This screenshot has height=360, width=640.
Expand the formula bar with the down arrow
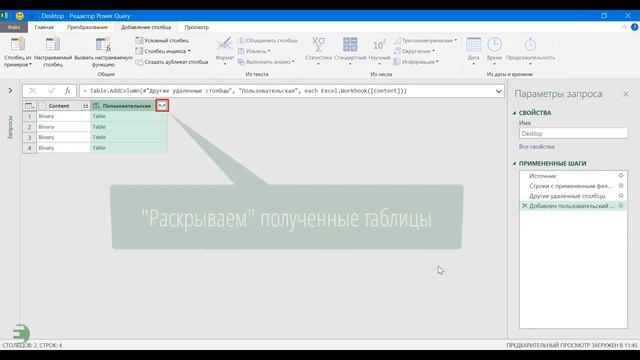tap(498, 91)
